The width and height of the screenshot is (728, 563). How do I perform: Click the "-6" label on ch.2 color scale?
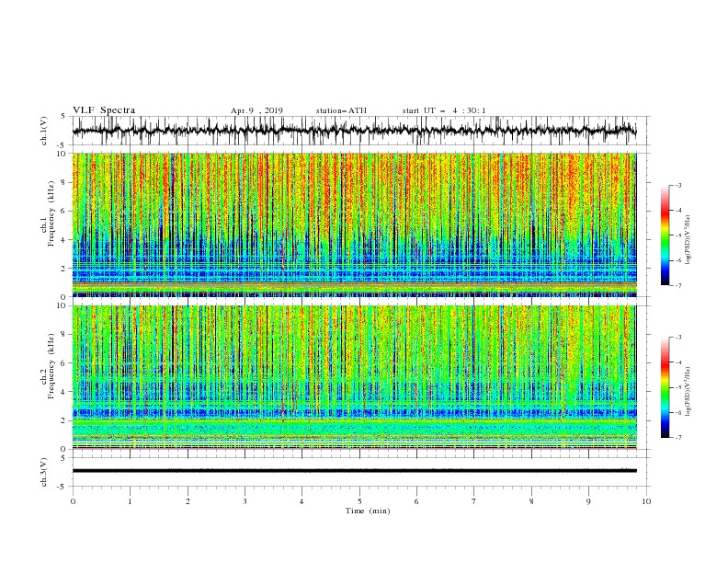(677, 412)
